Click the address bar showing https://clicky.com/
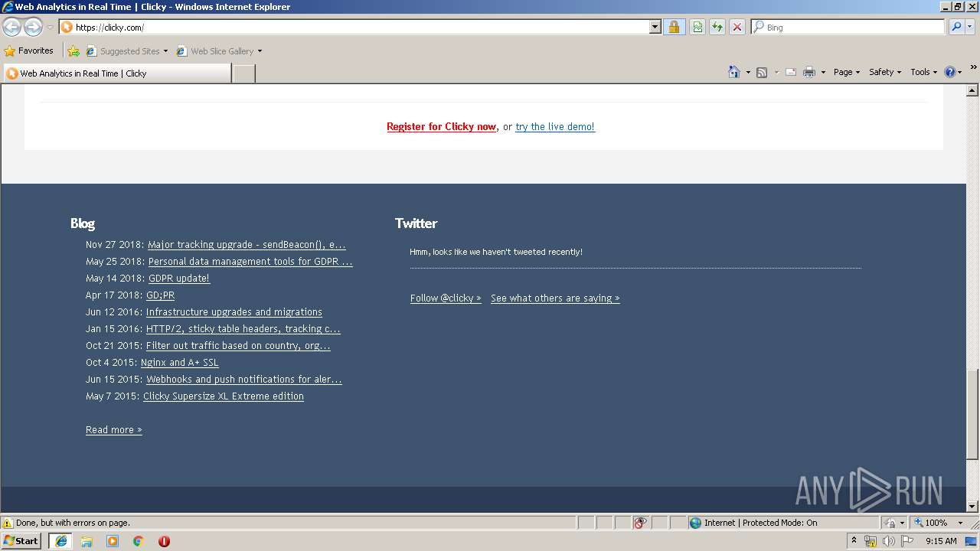 (x=354, y=27)
